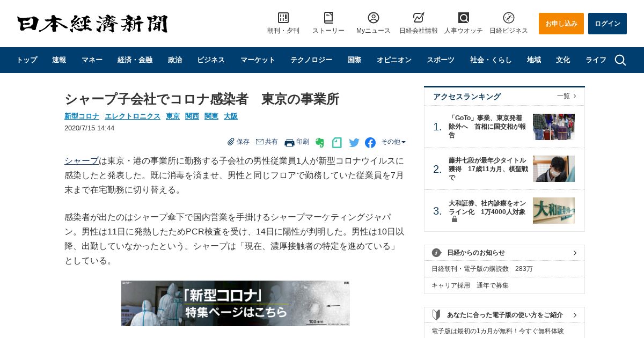Follow the エレクトロニクス topic tag
This screenshot has width=644, height=338.
(x=133, y=116)
